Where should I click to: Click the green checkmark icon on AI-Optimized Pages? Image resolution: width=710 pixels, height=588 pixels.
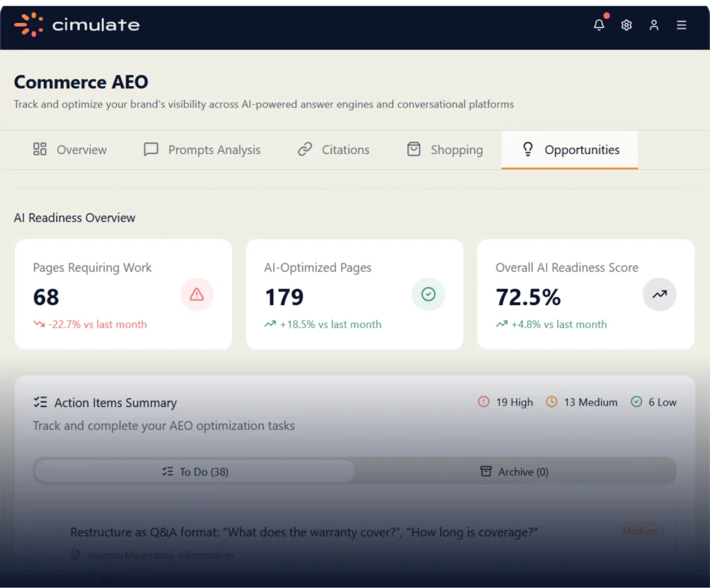click(428, 295)
